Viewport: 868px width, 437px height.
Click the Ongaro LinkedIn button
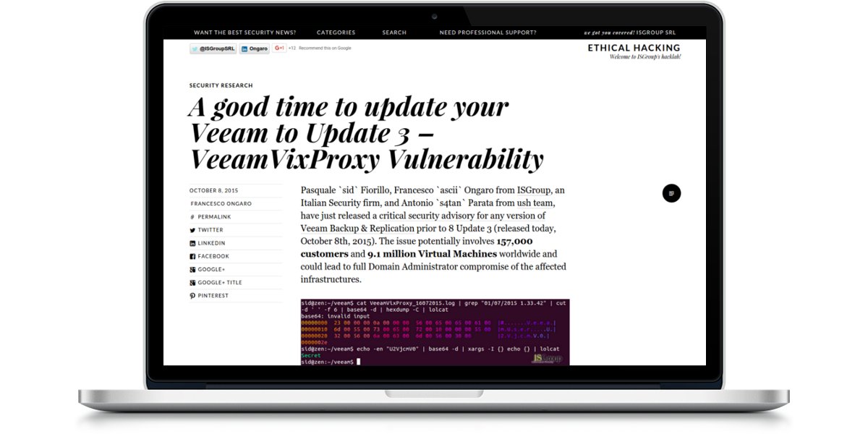(255, 48)
